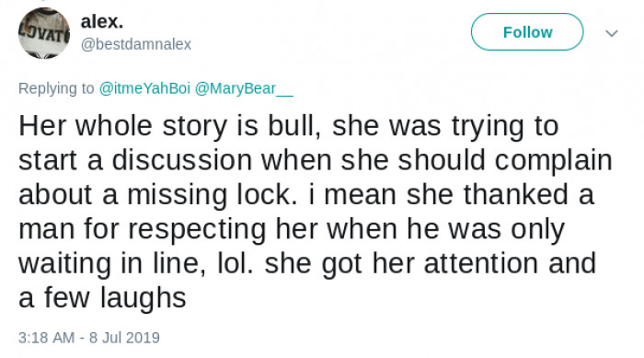The width and height of the screenshot is (644, 358).
Task: Click the word "thanked" in the tweet
Action: click(x=516, y=194)
